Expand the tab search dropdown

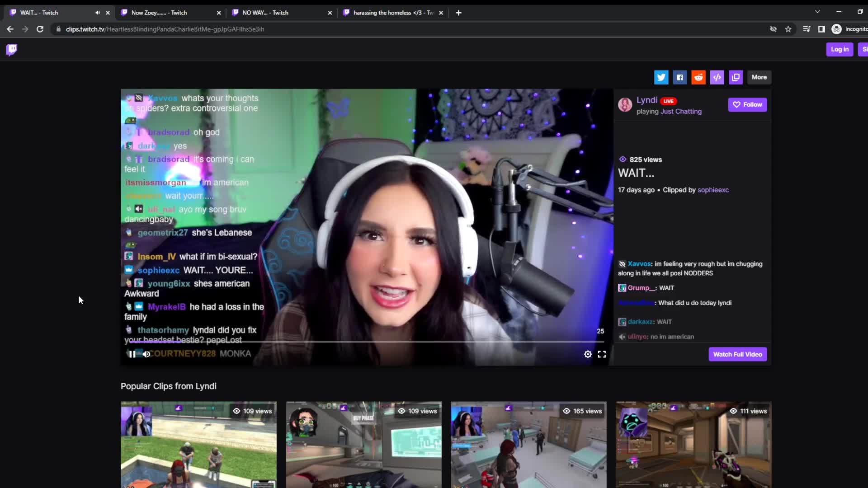click(x=817, y=11)
